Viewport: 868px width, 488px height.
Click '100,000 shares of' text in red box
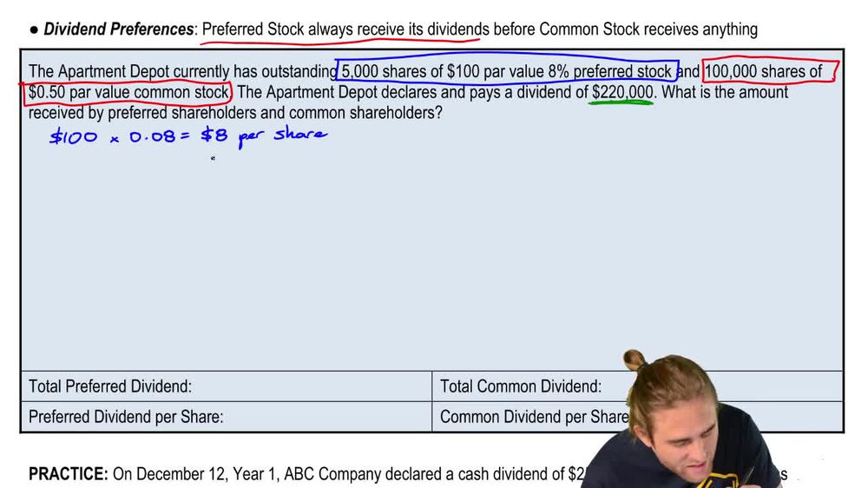click(x=764, y=71)
